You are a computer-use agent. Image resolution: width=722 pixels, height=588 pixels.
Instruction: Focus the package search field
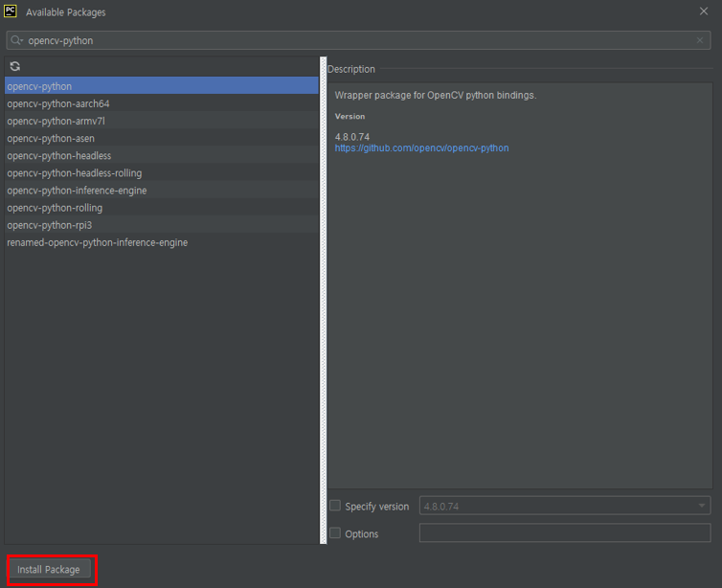click(x=358, y=40)
